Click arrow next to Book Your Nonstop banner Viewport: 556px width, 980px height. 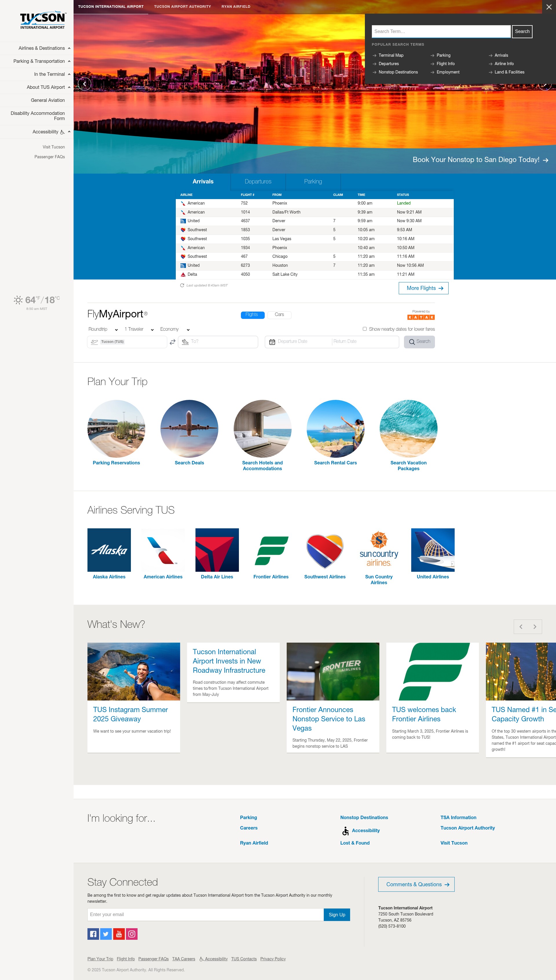(x=546, y=160)
